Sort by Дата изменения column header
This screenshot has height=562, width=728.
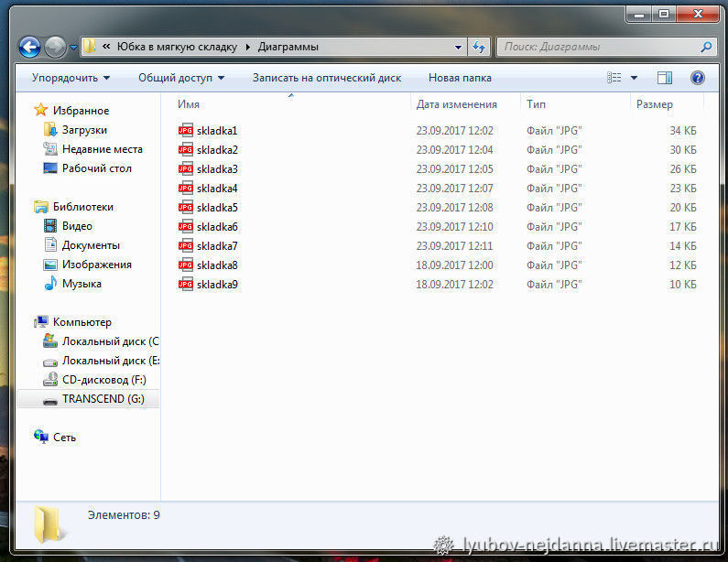[x=456, y=104]
